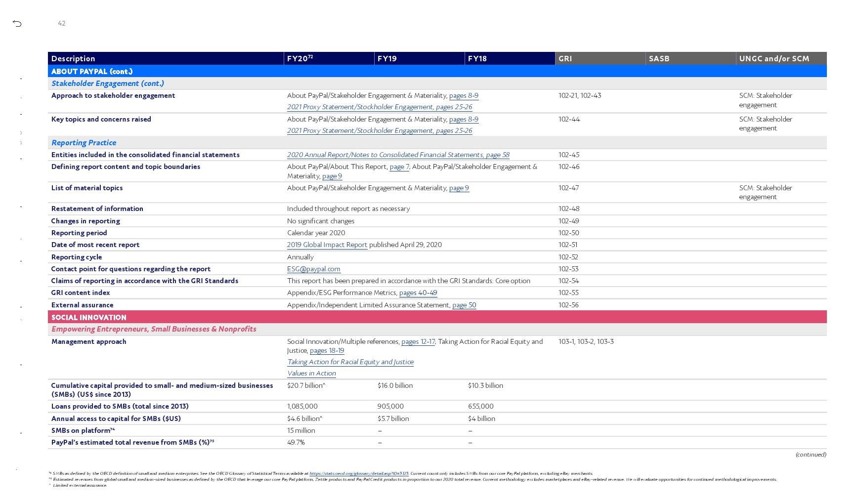860x504 pixels.
Task: Open the pages 18-19 link after Justice
Action: (327, 351)
